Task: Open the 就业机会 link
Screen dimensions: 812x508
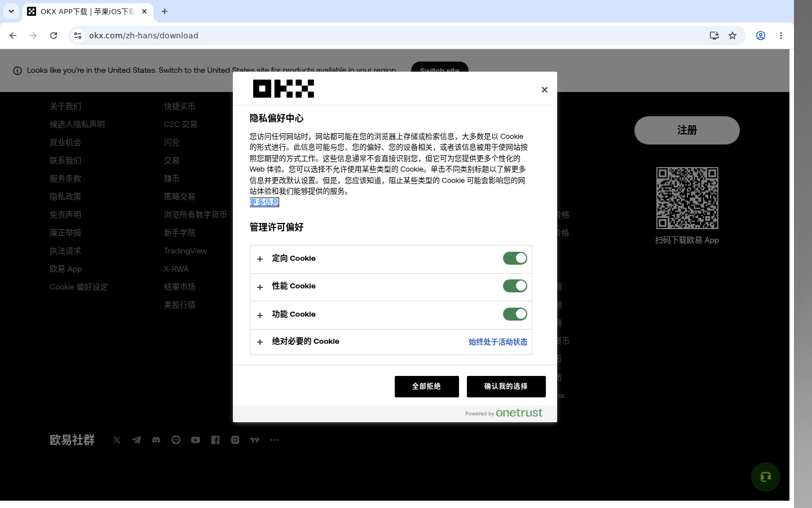Action: coord(65,142)
